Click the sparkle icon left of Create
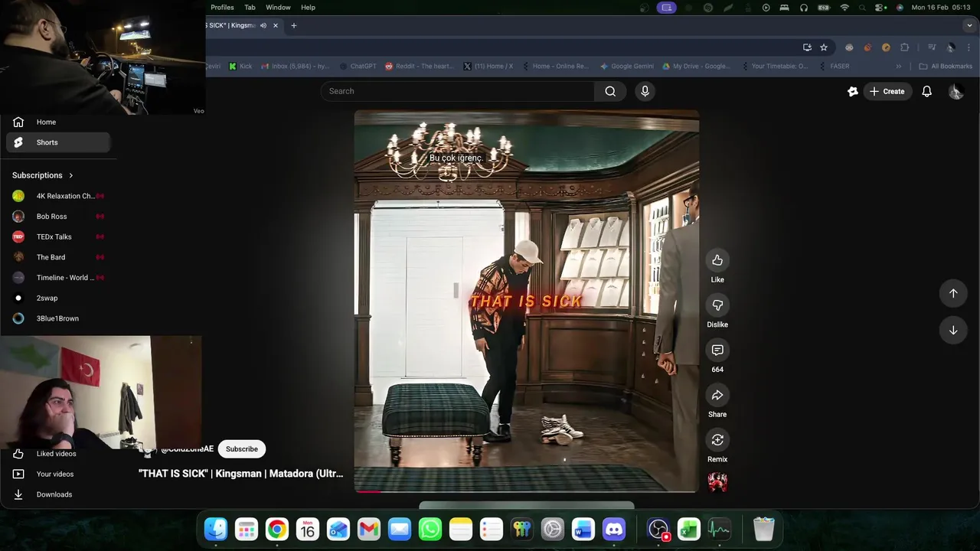The width and height of the screenshot is (980, 551). click(853, 91)
